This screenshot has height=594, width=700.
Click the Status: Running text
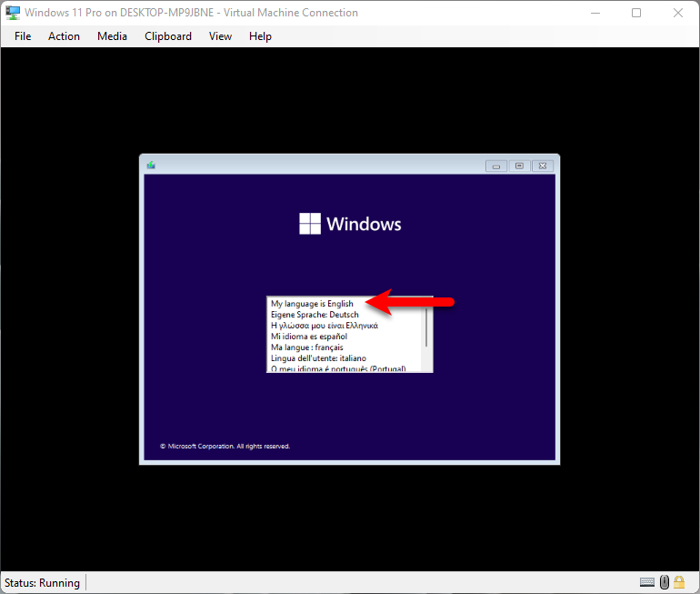click(42, 583)
